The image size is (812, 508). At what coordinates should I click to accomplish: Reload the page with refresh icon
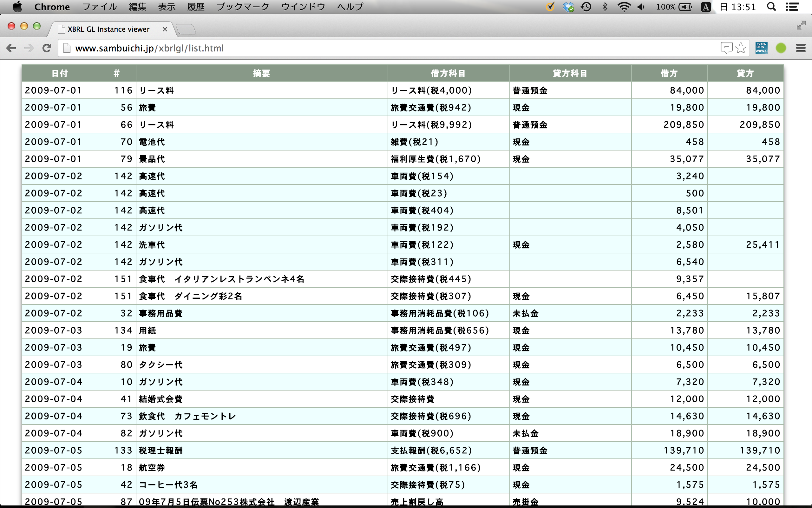click(x=47, y=48)
